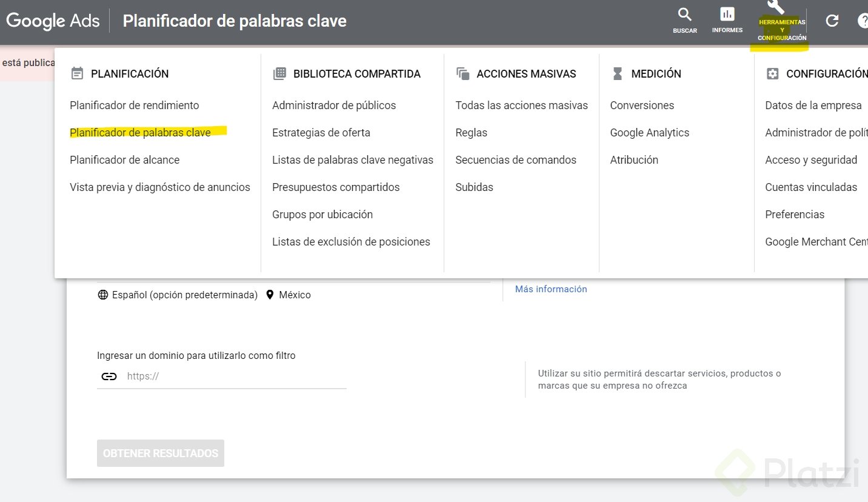The image size is (868, 502).
Task: Open Conversiones under Medición
Action: [x=642, y=105]
